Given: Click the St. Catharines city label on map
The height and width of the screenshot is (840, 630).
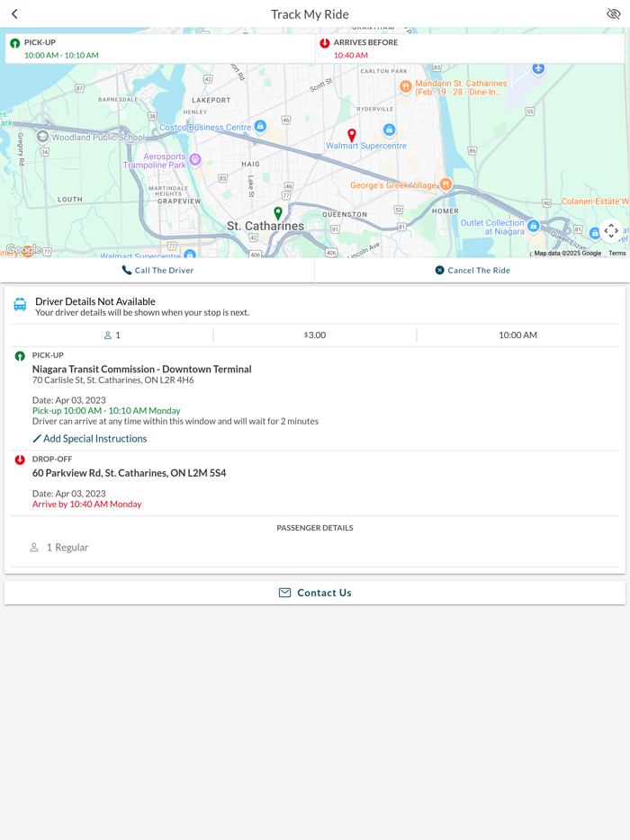Looking at the screenshot, I should tap(265, 226).
